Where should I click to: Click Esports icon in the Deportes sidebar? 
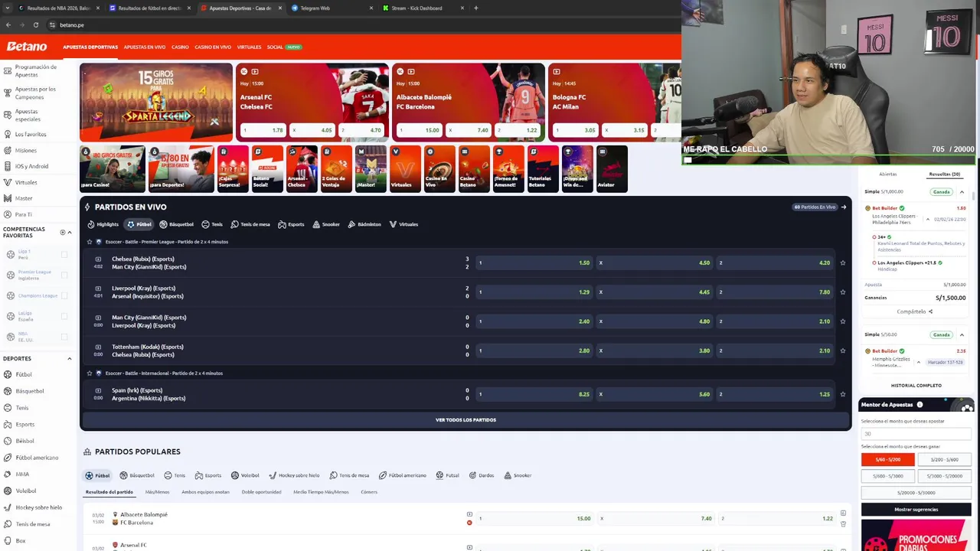(x=8, y=424)
